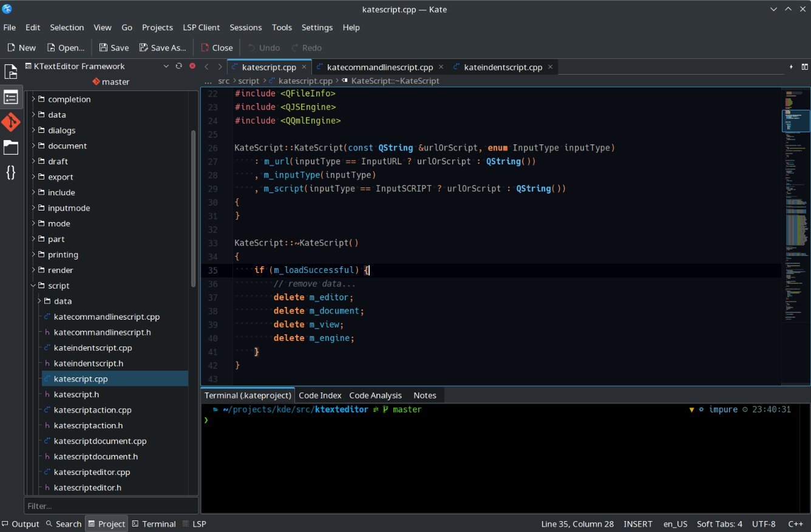Collapse the script folder in the tree

point(33,285)
